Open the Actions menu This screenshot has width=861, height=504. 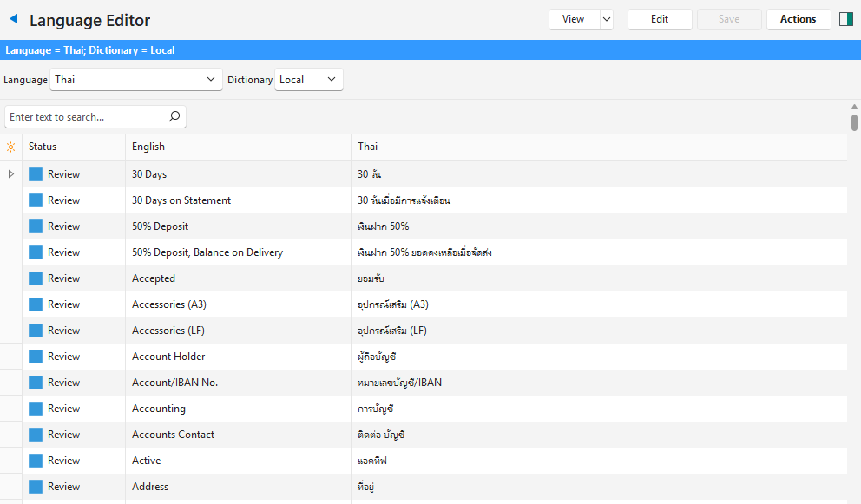point(798,19)
